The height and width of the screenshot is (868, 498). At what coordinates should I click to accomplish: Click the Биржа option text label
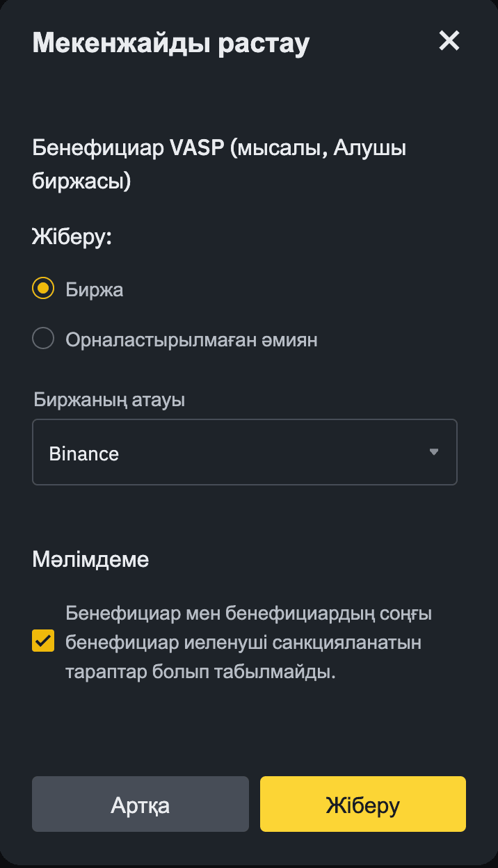94,289
